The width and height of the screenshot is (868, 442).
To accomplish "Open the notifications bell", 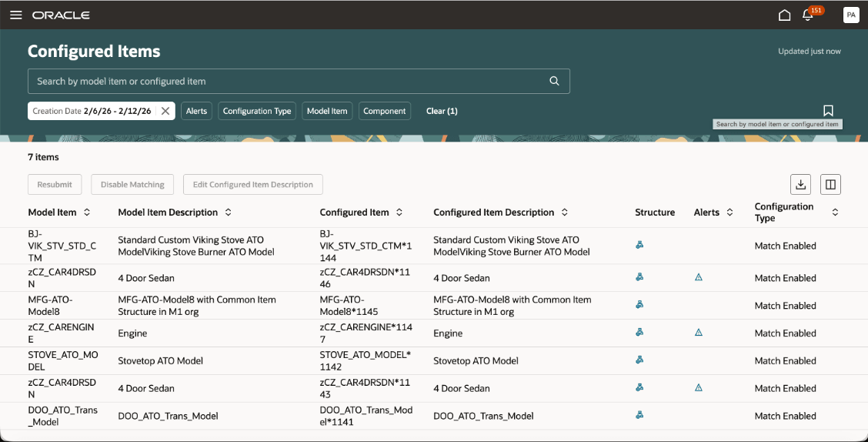I will pyautogui.click(x=807, y=15).
